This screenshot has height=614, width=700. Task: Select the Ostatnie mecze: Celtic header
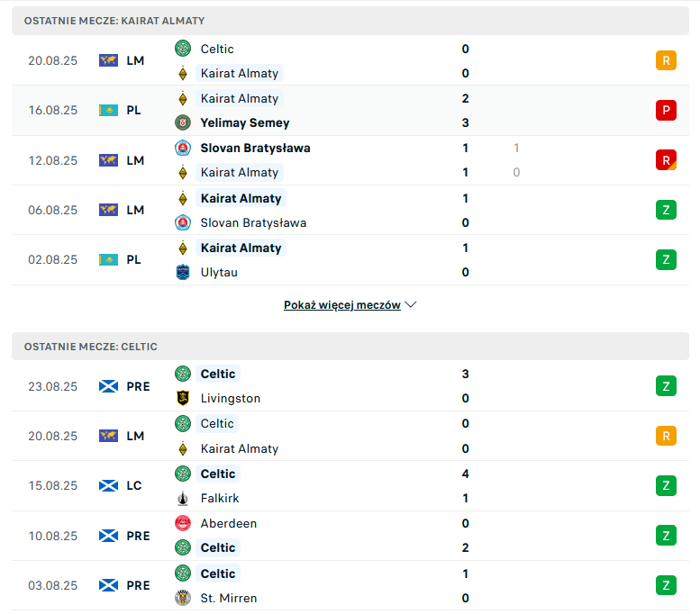point(350,347)
